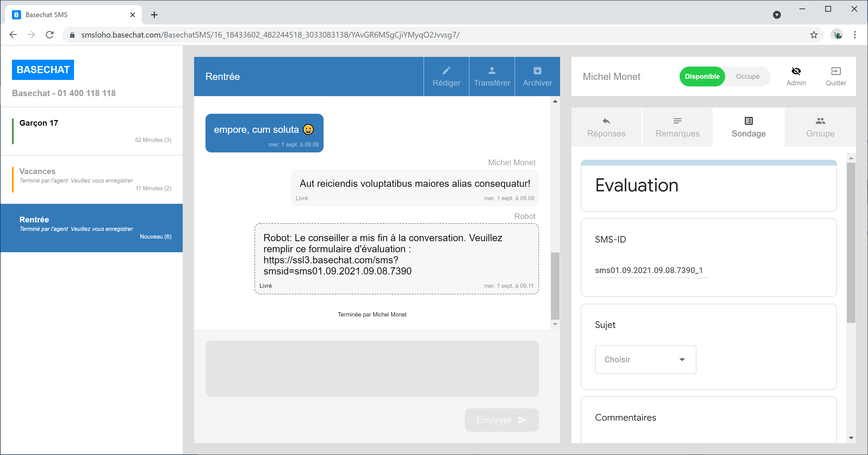Set status to Disponible

[702, 76]
